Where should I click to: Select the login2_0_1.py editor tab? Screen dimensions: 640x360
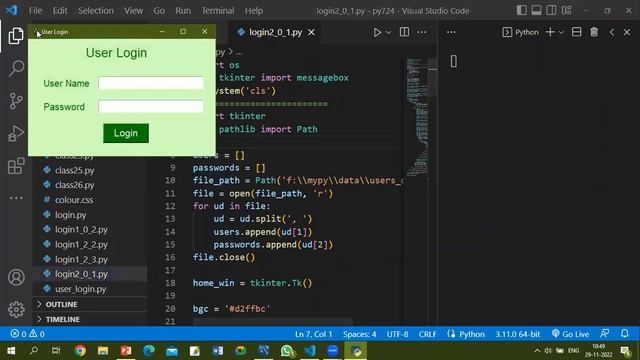tap(275, 32)
